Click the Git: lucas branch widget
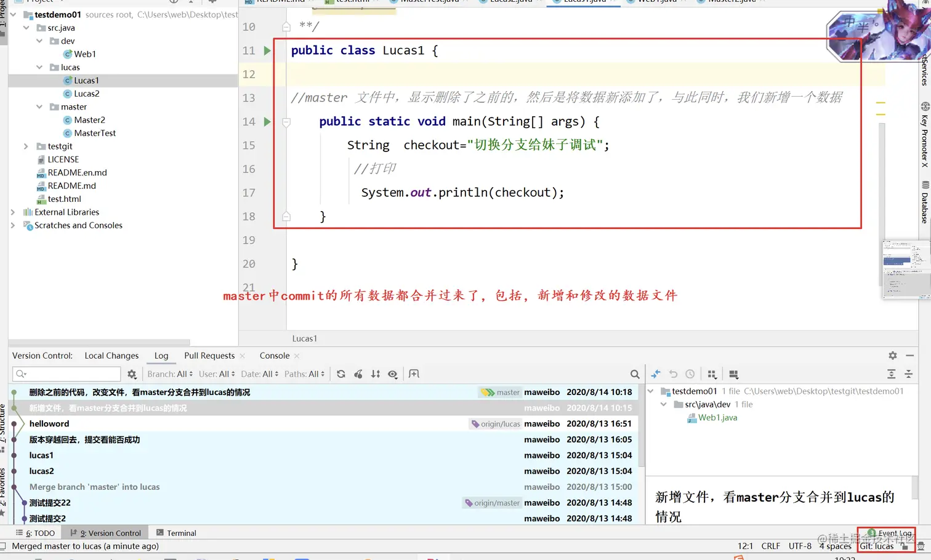The height and width of the screenshot is (560, 931). pyautogui.click(x=877, y=546)
